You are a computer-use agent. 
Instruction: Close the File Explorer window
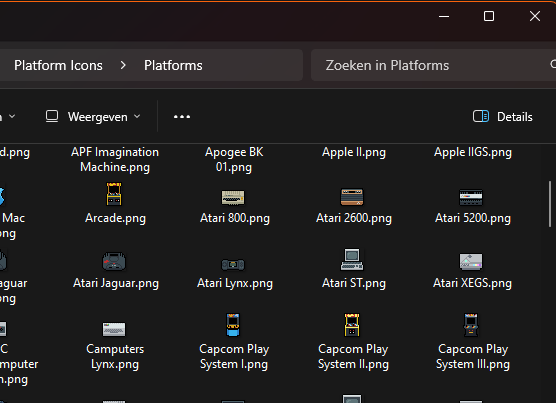pyautogui.click(x=535, y=16)
